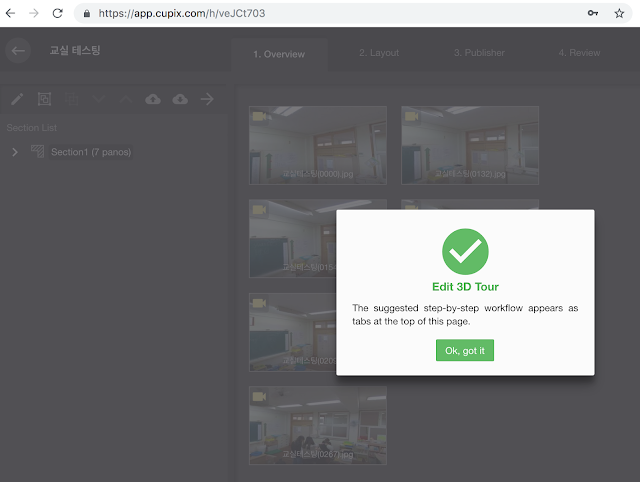Click the cloud download icon

tap(180, 99)
